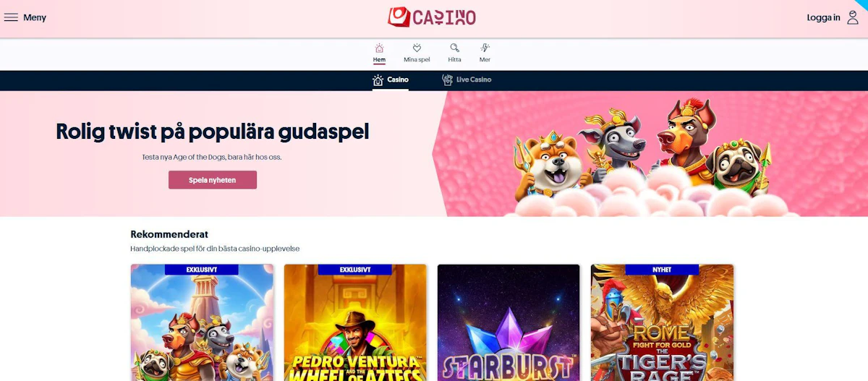Switch to the Live Casino tab
The width and height of the screenshot is (868, 381).
click(467, 80)
